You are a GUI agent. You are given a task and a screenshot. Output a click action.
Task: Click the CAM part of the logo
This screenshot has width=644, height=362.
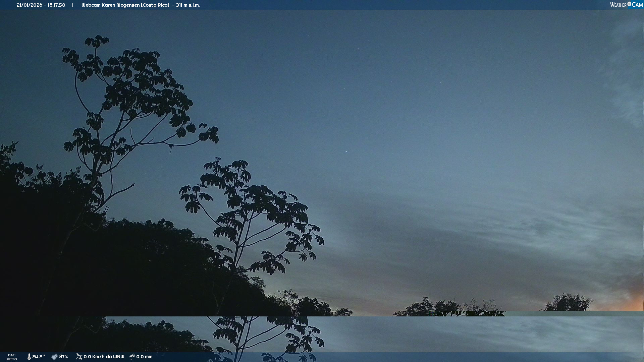tap(637, 5)
